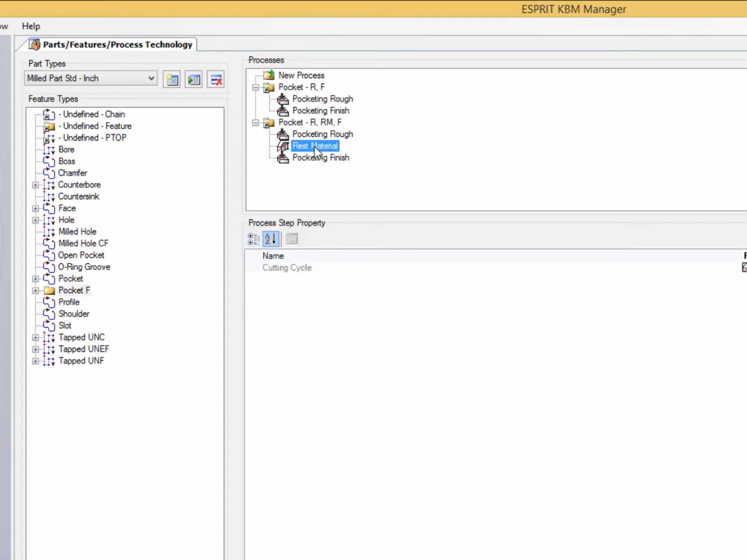The image size is (747, 560).
Task: Create a new part type
Action: (172, 79)
